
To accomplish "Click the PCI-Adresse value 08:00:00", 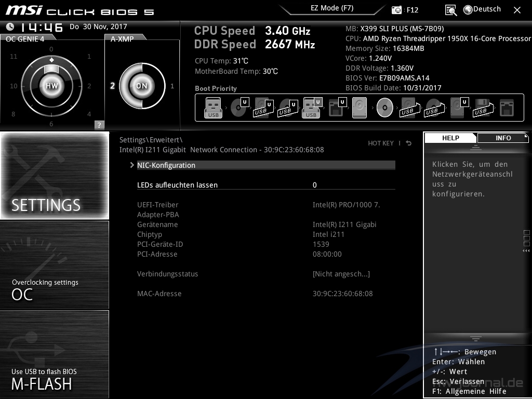I will pos(327,254).
